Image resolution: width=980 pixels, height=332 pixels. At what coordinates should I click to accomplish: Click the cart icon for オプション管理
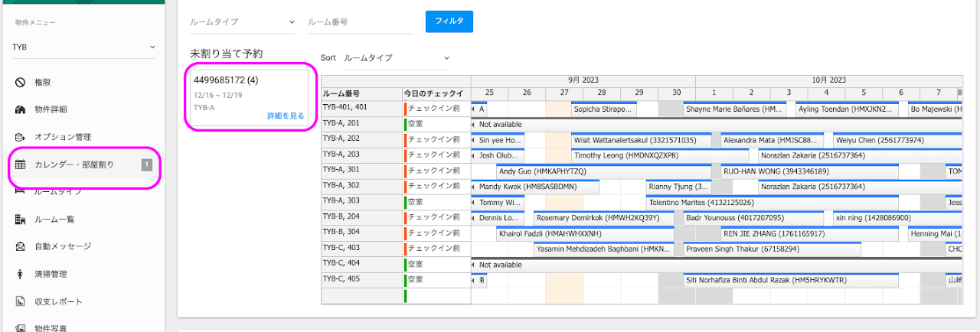tap(21, 137)
